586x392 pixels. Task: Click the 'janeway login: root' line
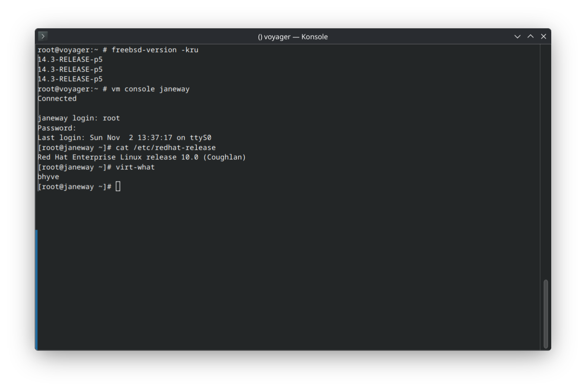coord(79,118)
